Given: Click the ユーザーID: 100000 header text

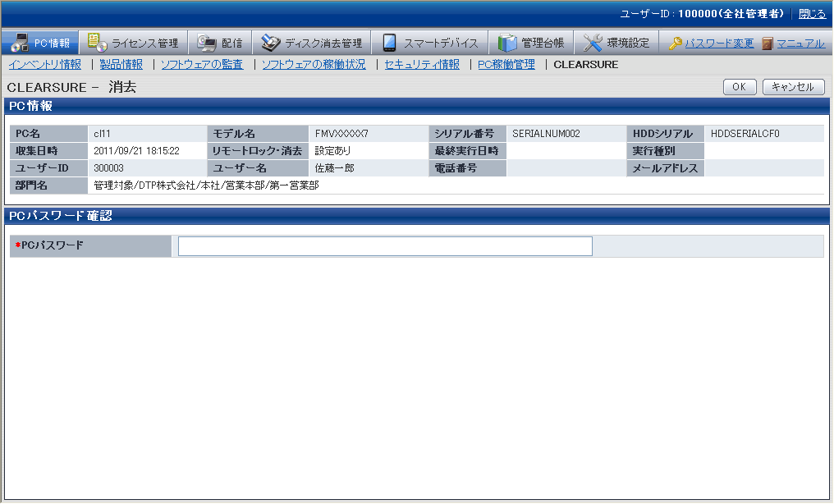Looking at the screenshot, I should [x=702, y=14].
